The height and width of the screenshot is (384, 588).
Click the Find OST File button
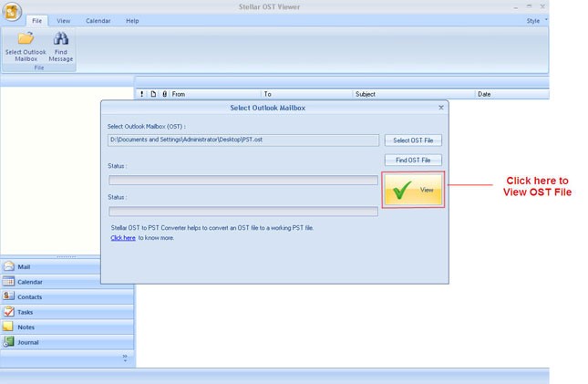[413, 161]
